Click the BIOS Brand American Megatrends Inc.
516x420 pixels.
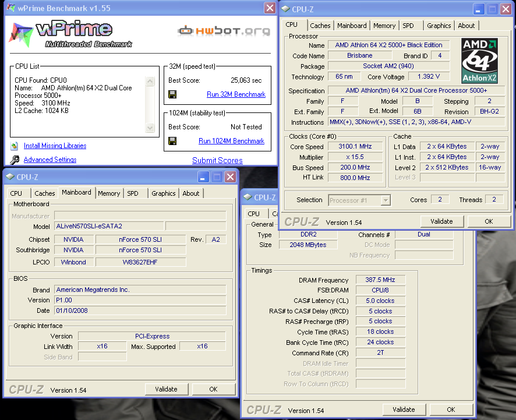140,290
